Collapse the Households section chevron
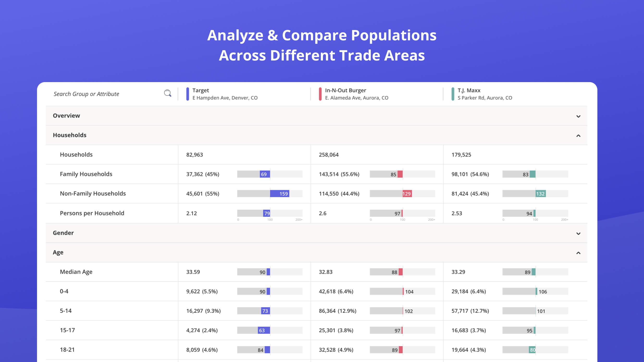The height and width of the screenshot is (362, 644). click(x=578, y=136)
